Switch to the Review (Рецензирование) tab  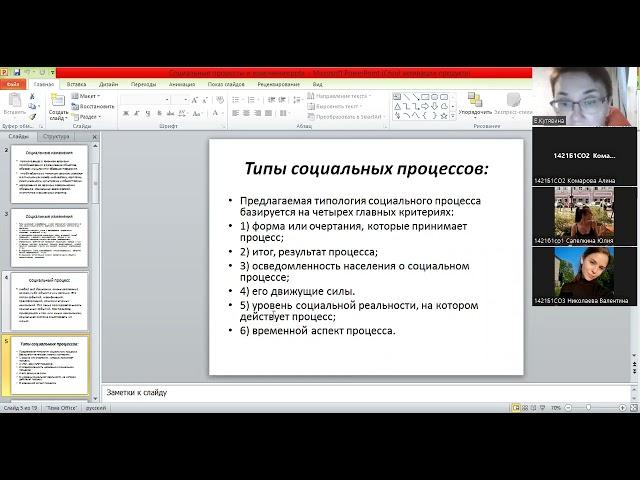pyautogui.click(x=279, y=84)
